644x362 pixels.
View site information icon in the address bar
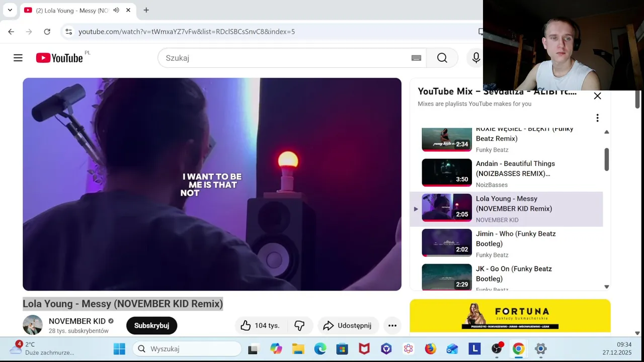click(x=69, y=32)
